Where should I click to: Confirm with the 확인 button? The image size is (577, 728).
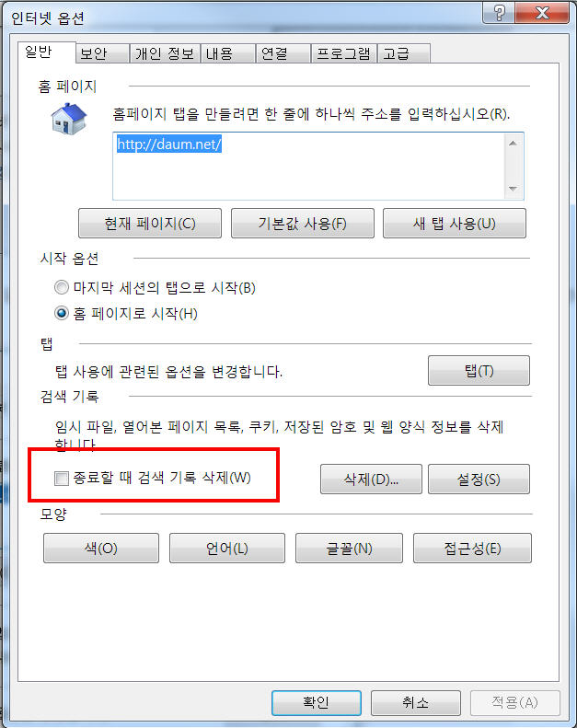tap(317, 702)
